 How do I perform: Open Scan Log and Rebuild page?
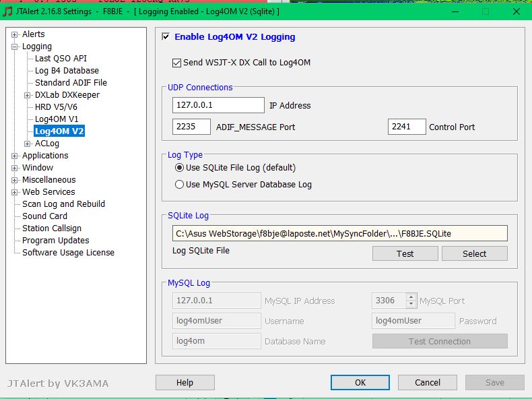[x=63, y=204]
